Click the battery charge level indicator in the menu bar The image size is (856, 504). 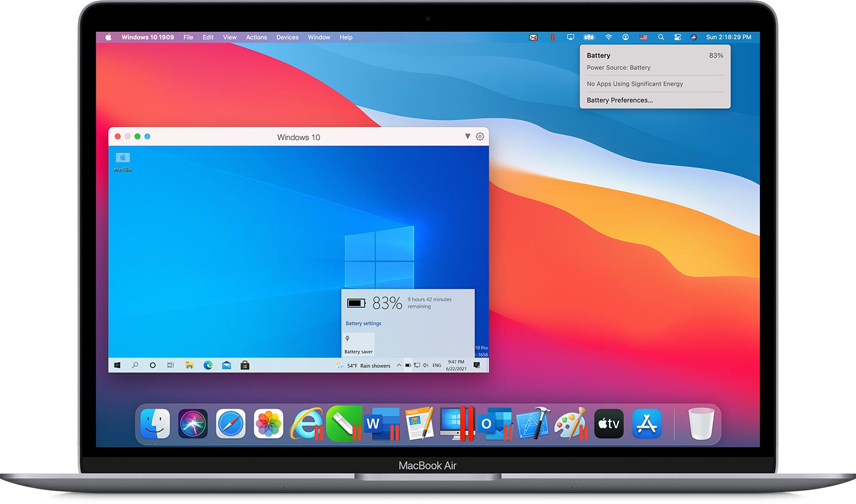590,37
